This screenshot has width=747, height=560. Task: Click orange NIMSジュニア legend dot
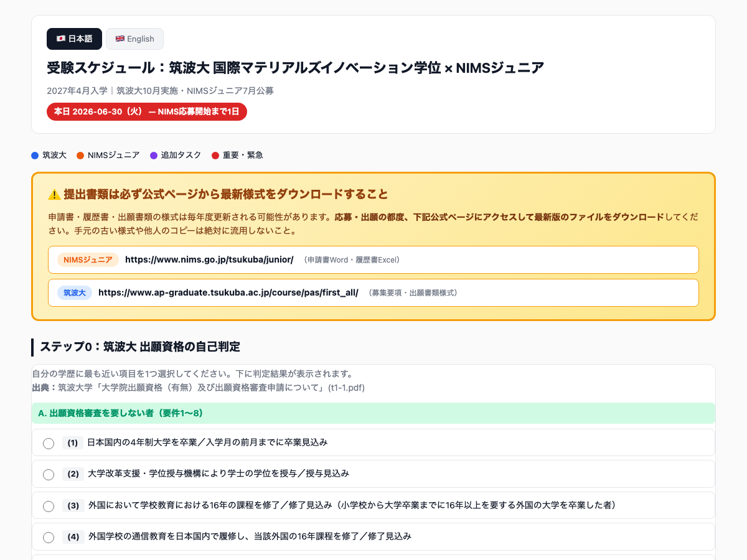[80, 155]
